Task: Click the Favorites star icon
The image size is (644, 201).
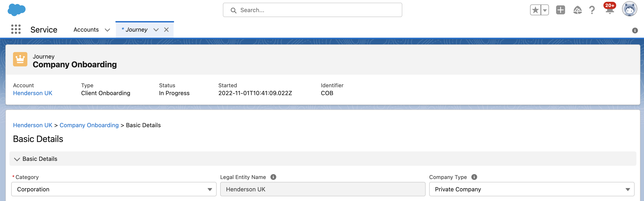Action: tap(535, 10)
